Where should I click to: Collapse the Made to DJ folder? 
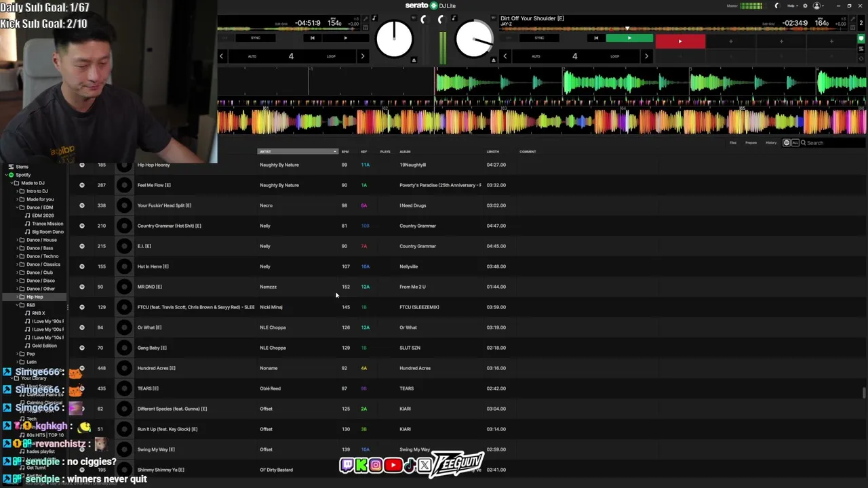coord(13,183)
